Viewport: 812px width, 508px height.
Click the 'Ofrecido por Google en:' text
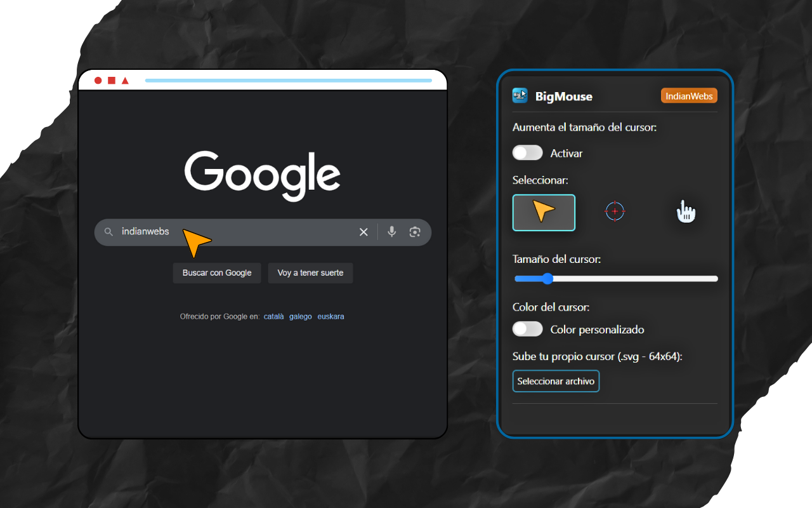220,316
